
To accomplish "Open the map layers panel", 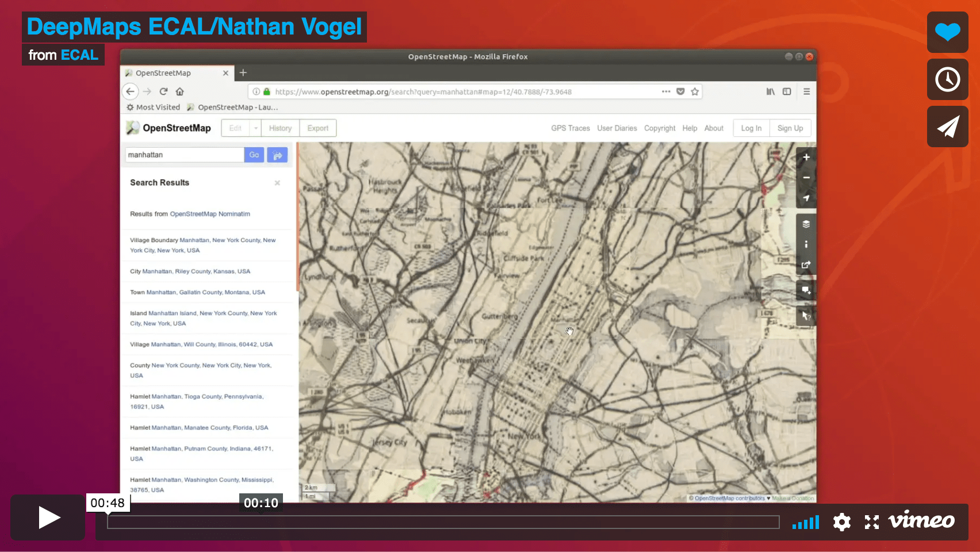I will point(806,224).
